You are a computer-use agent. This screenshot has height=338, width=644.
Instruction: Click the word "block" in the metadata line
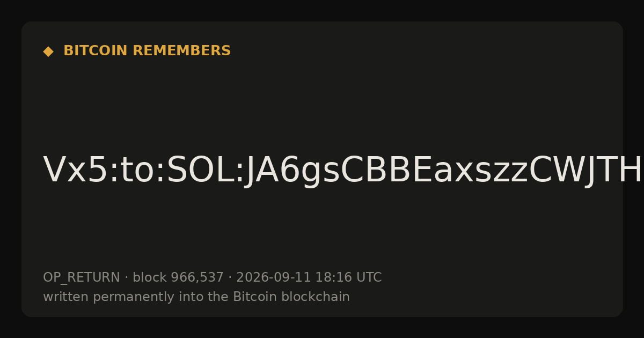click(x=150, y=277)
